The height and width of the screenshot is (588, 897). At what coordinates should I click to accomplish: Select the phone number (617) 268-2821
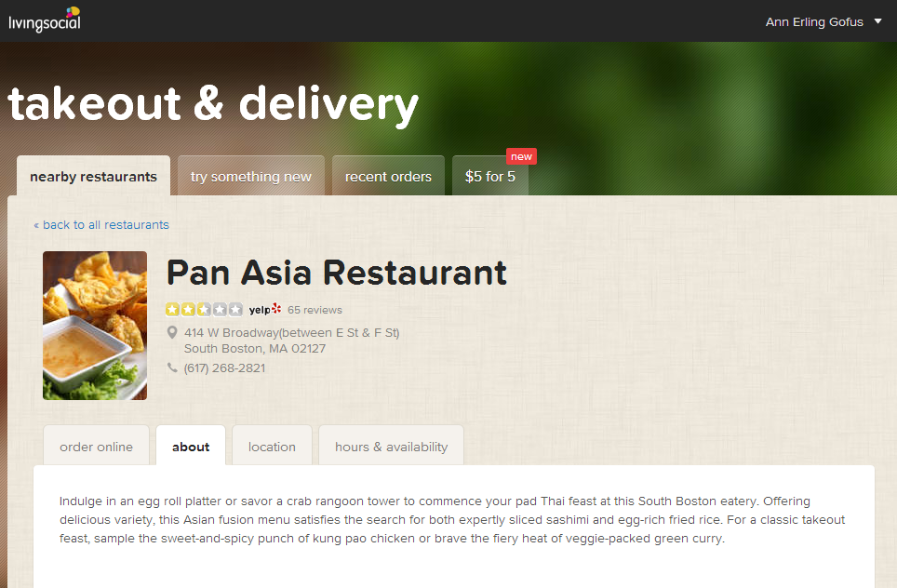coord(225,368)
